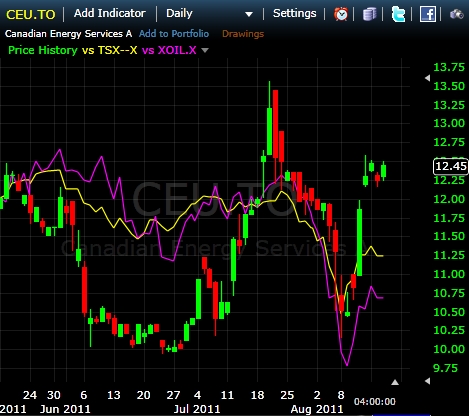
Task: Click the 9.75 price axis label
Action: (x=445, y=368)
